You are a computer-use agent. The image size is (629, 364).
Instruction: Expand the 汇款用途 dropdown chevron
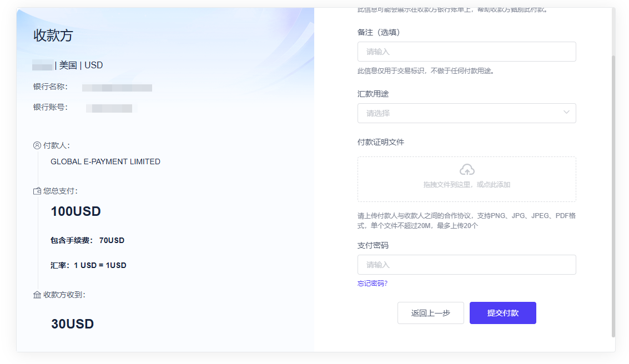[566, 113]
